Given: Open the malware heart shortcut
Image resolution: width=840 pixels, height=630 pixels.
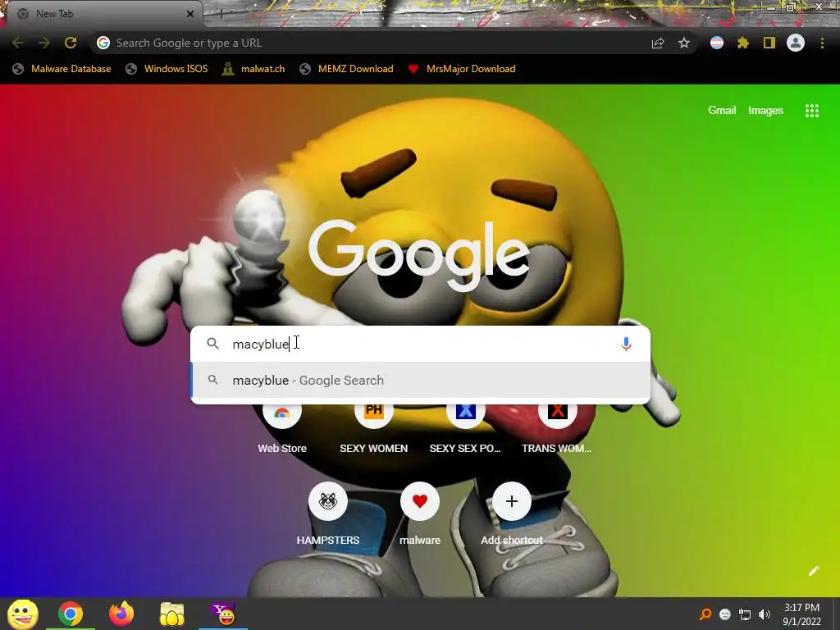Looking at the screenshot, I should (420, 514).
